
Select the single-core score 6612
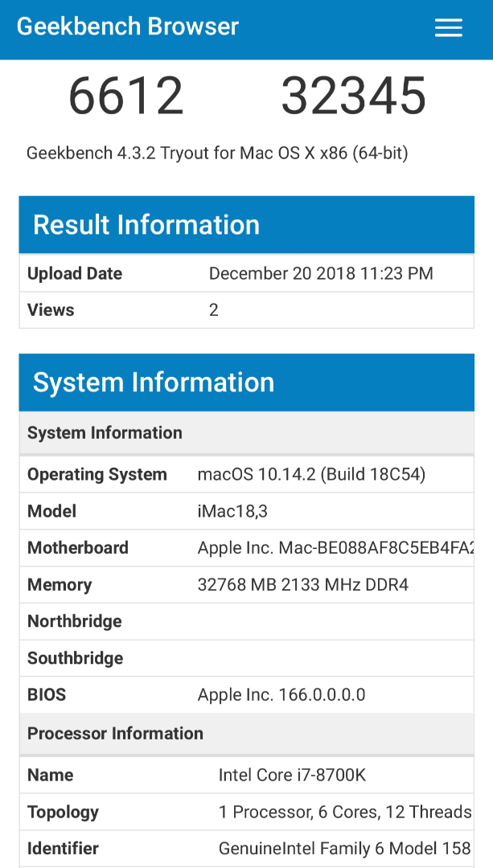coord(126,96)
